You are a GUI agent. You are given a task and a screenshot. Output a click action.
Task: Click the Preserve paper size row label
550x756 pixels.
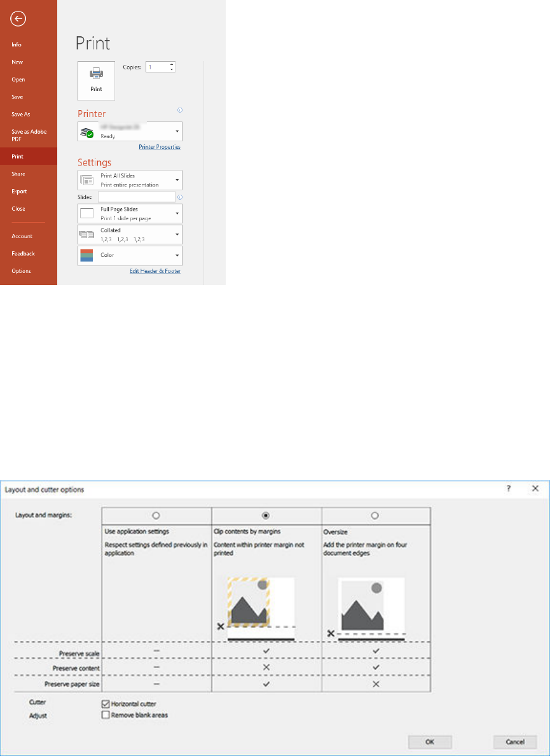[x=72, y=684]
